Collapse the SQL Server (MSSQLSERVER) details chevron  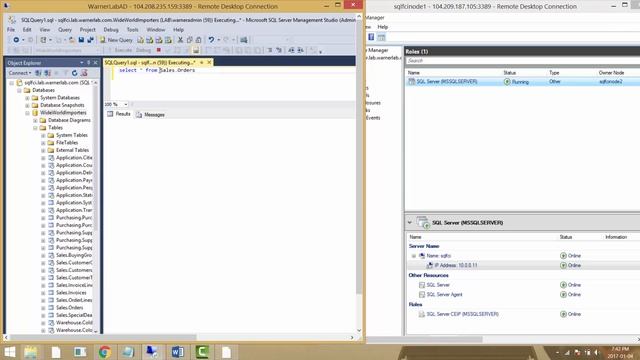point(409,222)
